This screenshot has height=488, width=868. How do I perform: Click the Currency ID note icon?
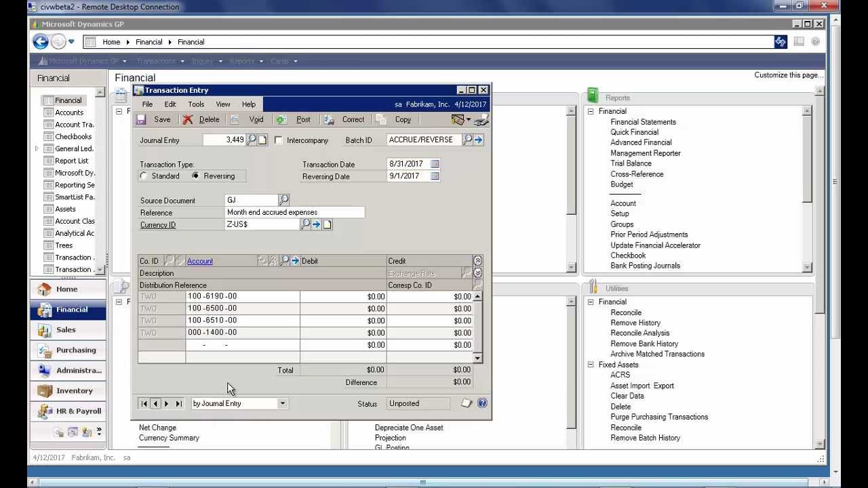327,224
